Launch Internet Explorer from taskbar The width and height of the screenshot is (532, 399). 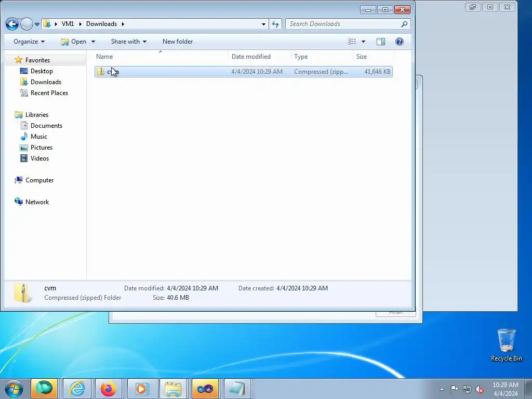point(77,389)
